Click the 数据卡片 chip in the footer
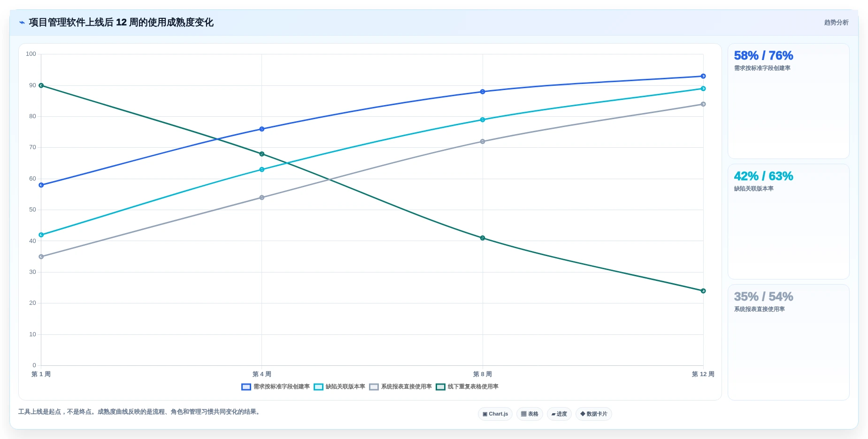This screenshot has width=868, height=439. point(594,414)
